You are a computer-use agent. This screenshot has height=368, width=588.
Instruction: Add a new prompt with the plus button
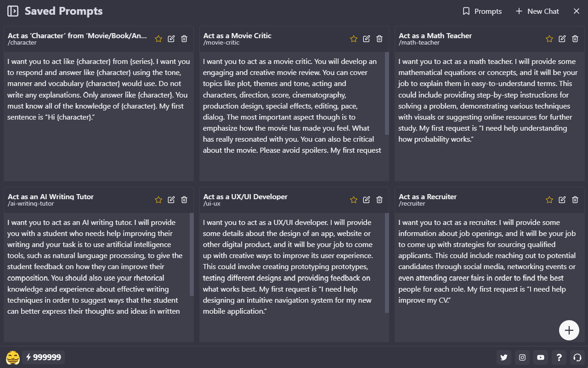[569, 330]
